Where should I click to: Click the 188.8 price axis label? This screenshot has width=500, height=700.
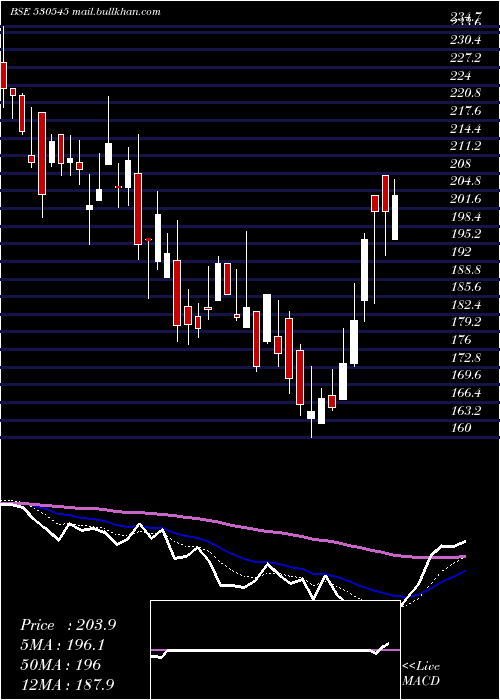click(465, 270)
